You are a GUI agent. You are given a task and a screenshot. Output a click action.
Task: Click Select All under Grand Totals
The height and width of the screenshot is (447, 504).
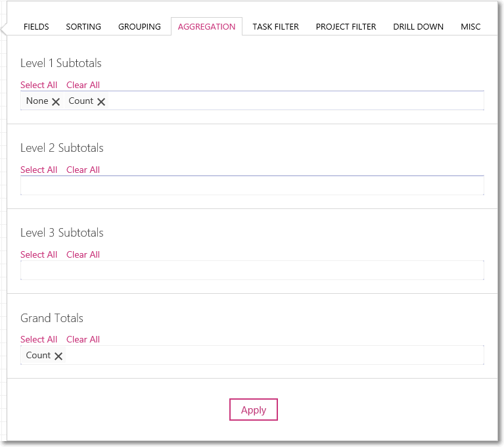pos(39,339)
